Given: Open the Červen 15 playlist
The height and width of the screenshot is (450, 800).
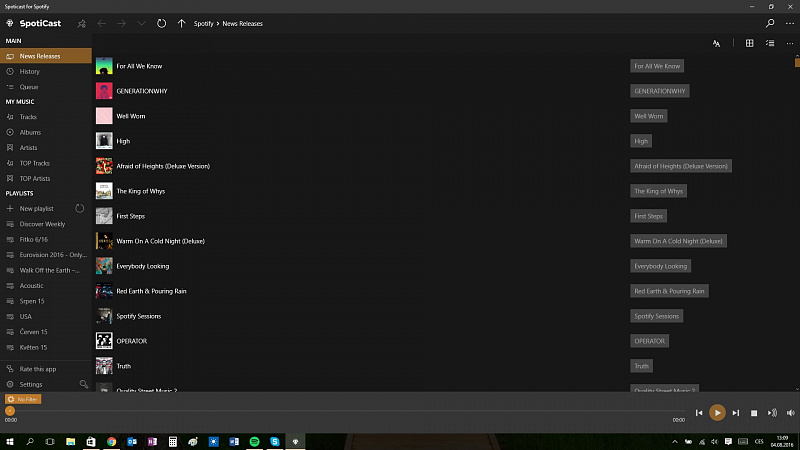Looking at the screenshot, I should tap(46, 332).
